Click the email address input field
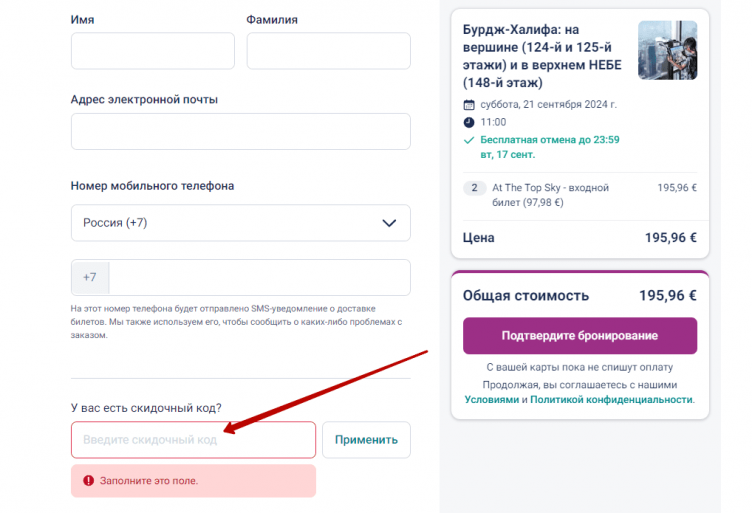This screenshot has height=513, width=752. (x=240, y=131)
